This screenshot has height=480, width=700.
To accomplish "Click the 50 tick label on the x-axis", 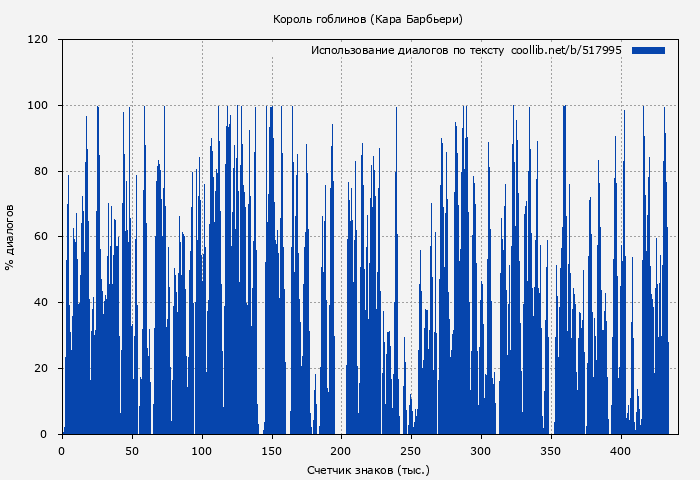I will pyautogui.click(x=132, y=450).
